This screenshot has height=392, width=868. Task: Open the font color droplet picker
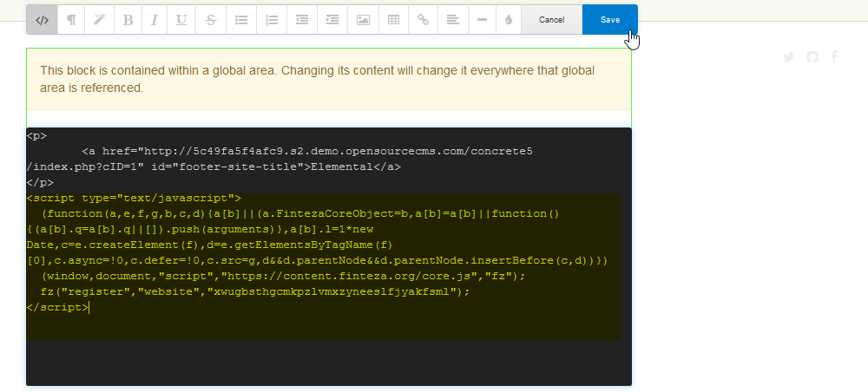tap(508, 19)
